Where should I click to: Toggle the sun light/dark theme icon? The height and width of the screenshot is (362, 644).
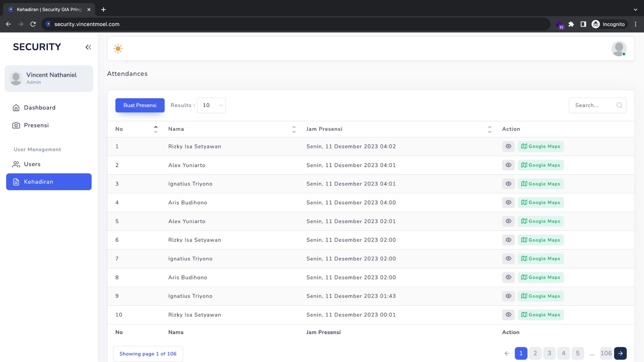pos(118,49)
